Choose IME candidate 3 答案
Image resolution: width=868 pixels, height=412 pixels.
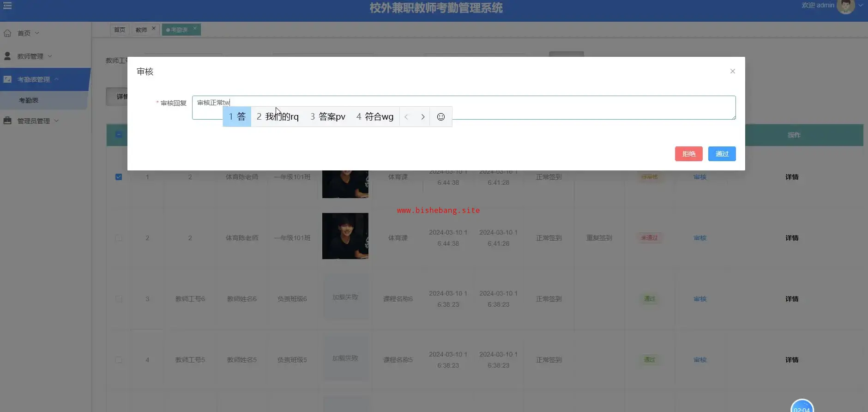[x=328, y=117]
